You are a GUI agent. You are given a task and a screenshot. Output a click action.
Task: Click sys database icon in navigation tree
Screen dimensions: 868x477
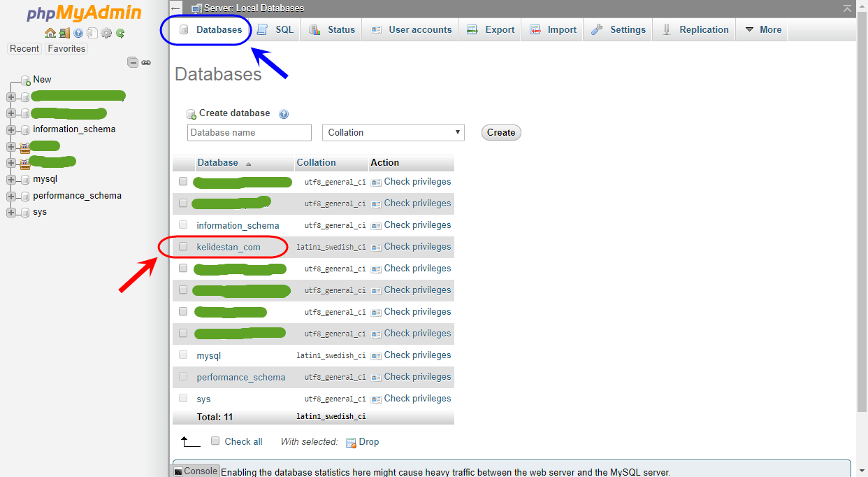25,212
